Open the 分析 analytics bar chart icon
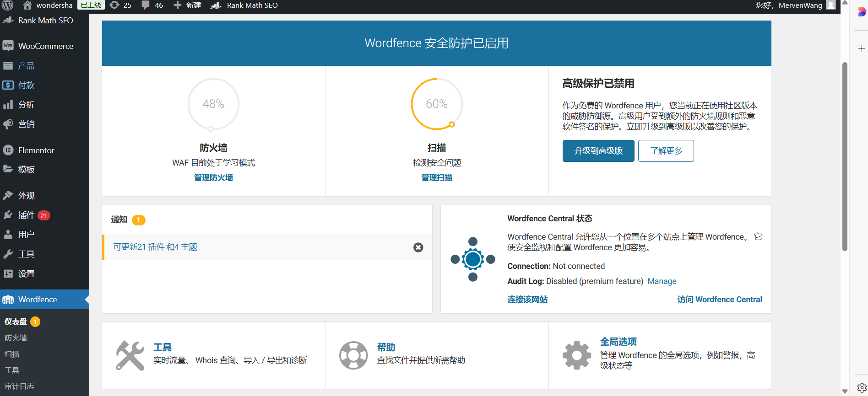 coord(8,105)
